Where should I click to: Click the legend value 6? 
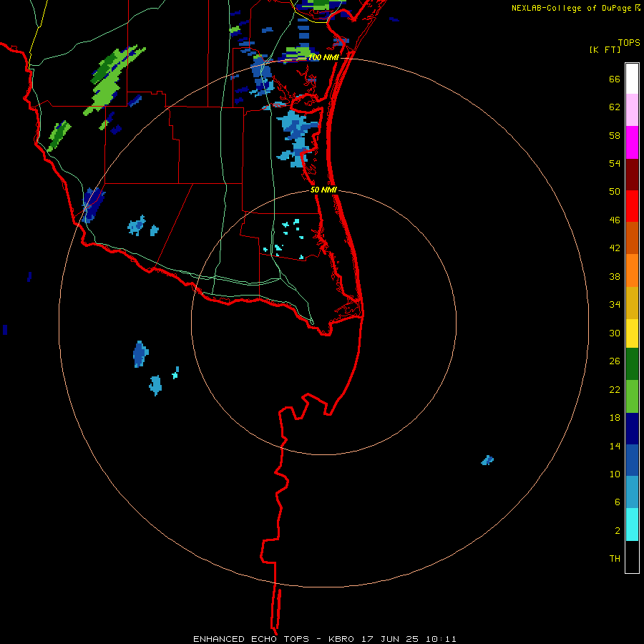tap(618, 502)
